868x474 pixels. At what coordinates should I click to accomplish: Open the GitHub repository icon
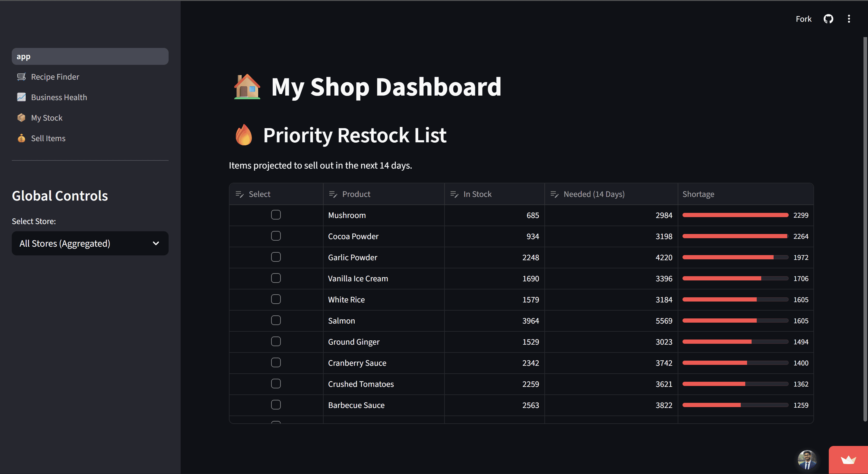point(828,19)
